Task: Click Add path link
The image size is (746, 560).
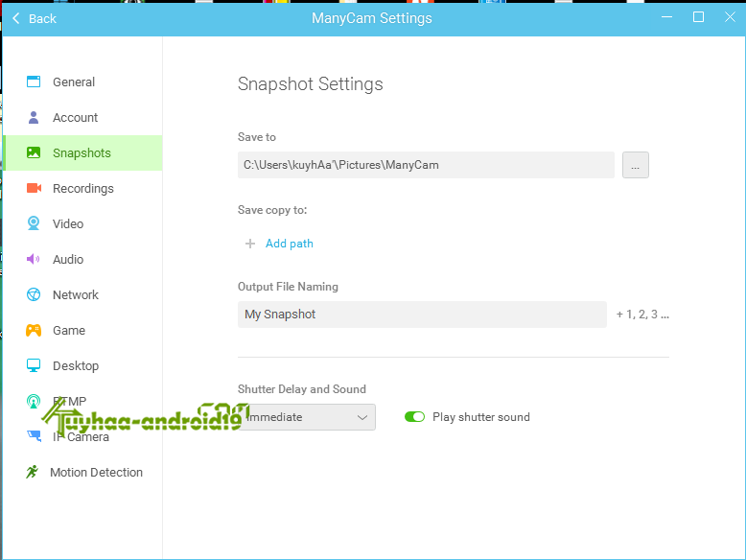Action: point(290,244)
